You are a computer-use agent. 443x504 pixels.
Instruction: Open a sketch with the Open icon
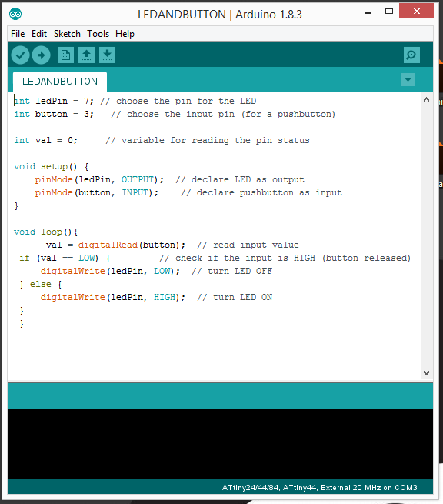click(86, 55)
